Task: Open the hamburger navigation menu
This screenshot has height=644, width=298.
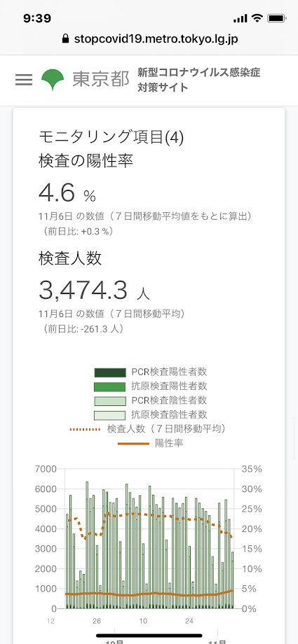Action: coord(24,80)
